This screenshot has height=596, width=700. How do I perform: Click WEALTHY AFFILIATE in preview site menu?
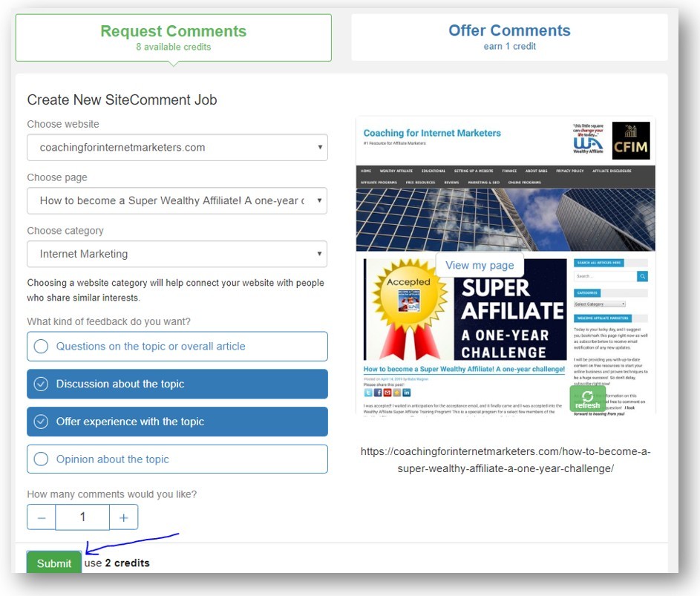coord(396,171)
